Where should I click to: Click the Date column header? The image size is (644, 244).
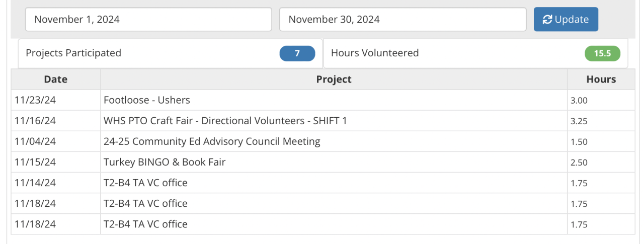[55, 79]
